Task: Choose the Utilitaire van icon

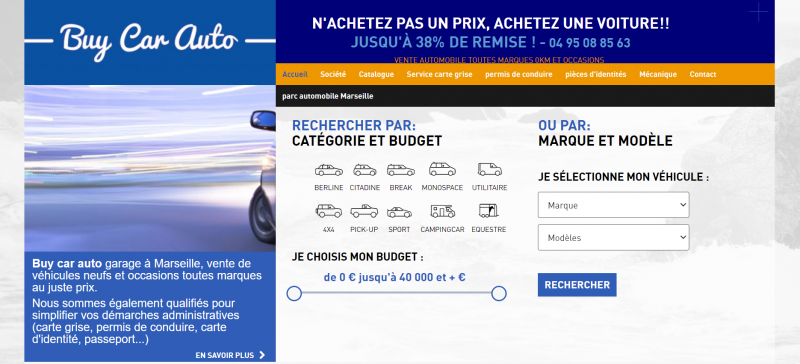Action: [489, 169]
